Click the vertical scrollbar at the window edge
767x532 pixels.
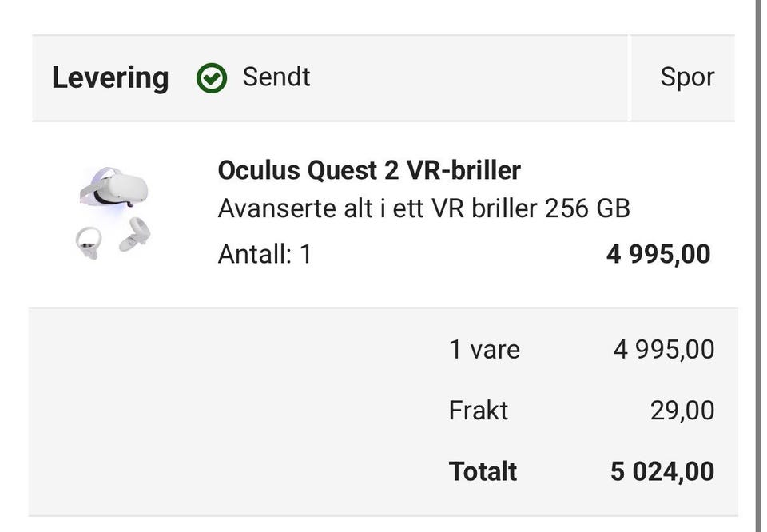pos(758,266)
